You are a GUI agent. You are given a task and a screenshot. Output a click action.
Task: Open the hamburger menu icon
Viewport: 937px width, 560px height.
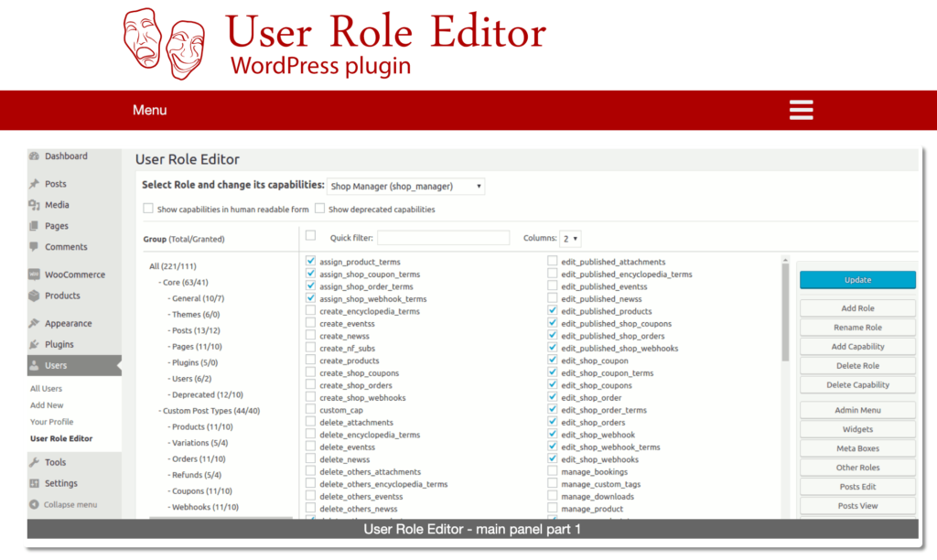(x=801, y=110)
